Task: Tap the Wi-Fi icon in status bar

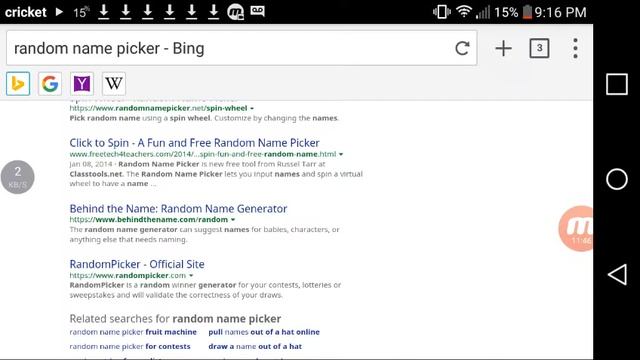Action: point(464,11)
